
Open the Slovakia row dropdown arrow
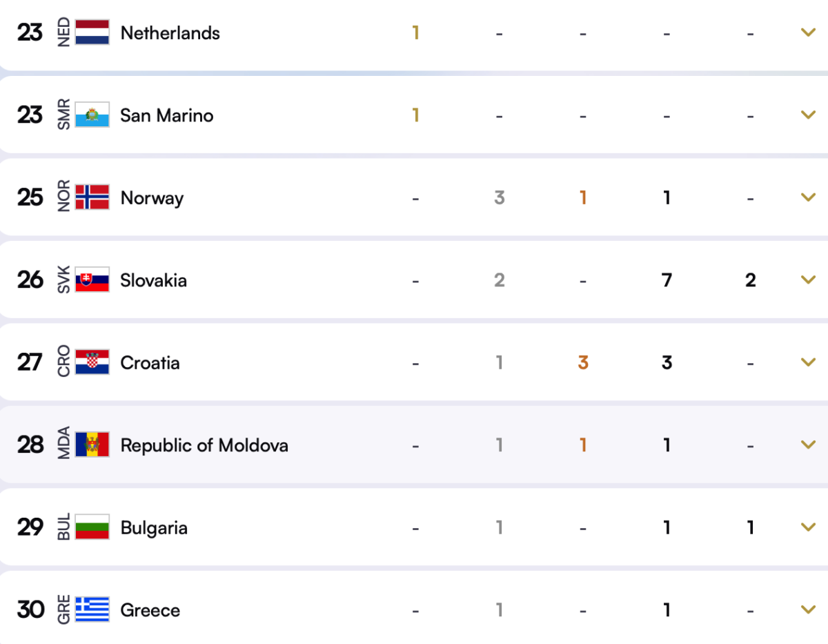808,280
